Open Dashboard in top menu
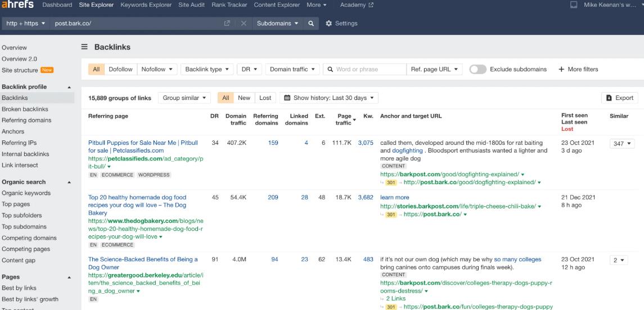The width and height of the screenshot is (644, 310). click(x=57, y=5)
